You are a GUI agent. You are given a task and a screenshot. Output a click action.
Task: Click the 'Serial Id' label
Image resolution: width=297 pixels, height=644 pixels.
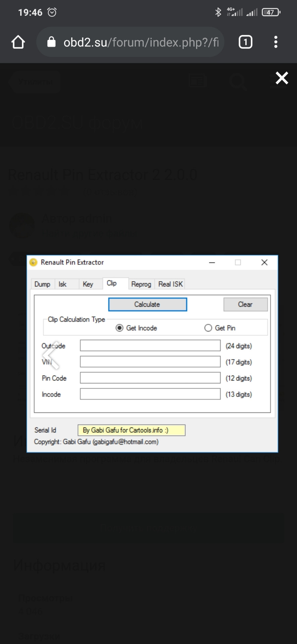45,430
